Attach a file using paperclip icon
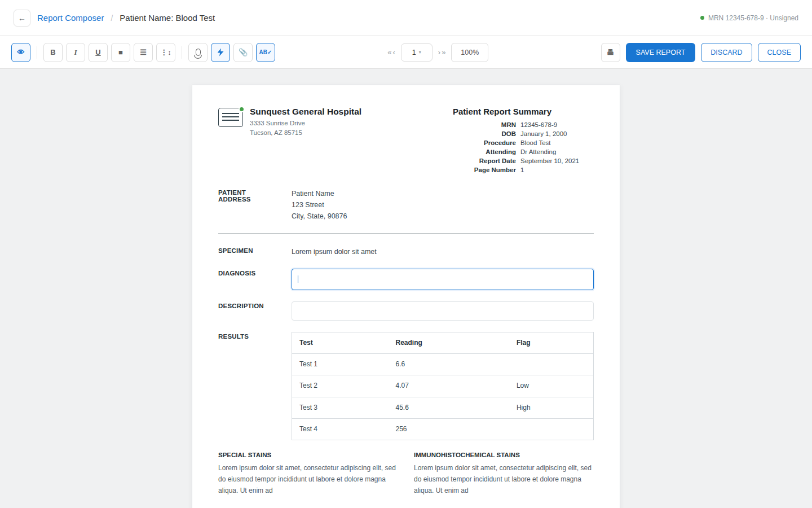 click(243, 52)
